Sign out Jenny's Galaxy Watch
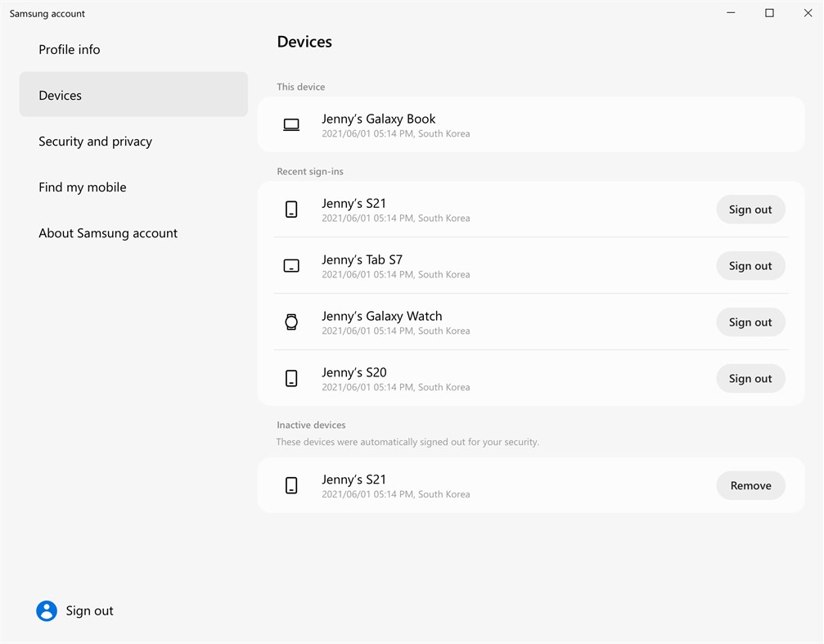This screenshot has width=824, height=644. click(x=750, y=322)
